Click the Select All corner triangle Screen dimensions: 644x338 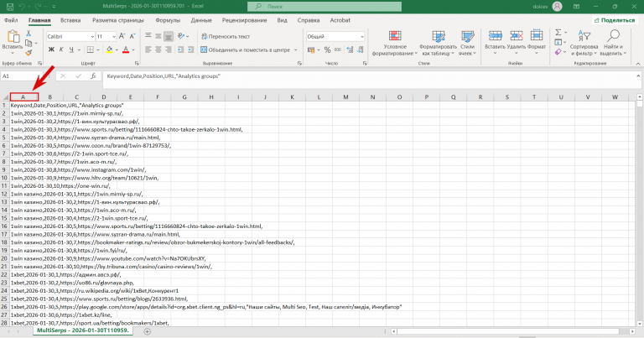click(x=5, y=97)
